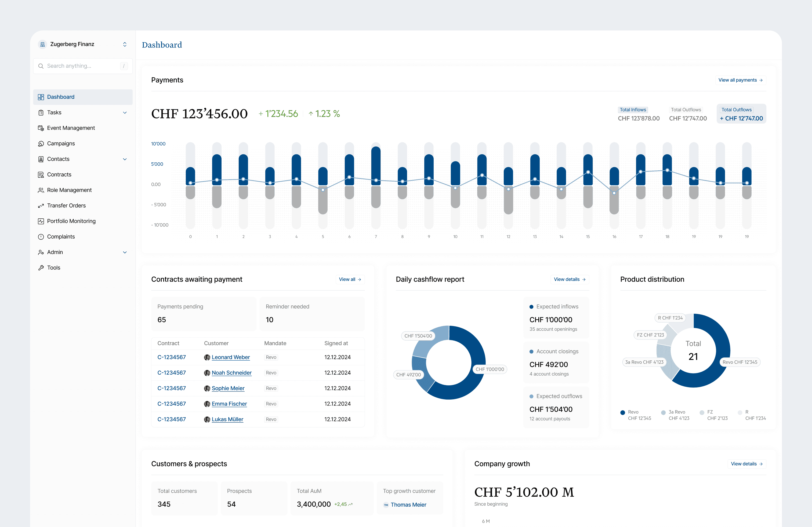
Task: Click the Role Management users icon
Action: pos(41,190)
